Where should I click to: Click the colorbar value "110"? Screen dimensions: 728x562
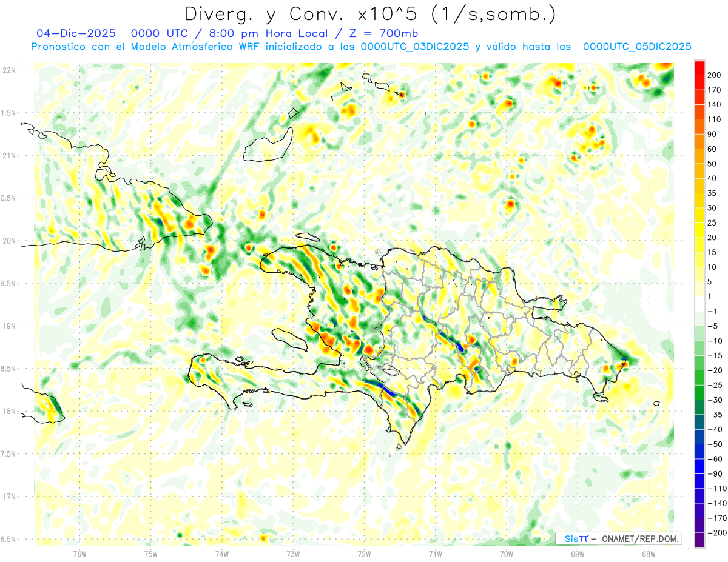[x=715, y=119]
